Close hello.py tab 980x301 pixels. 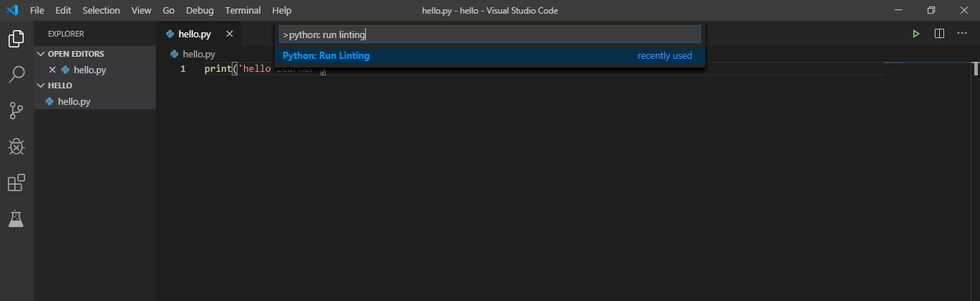230,34
